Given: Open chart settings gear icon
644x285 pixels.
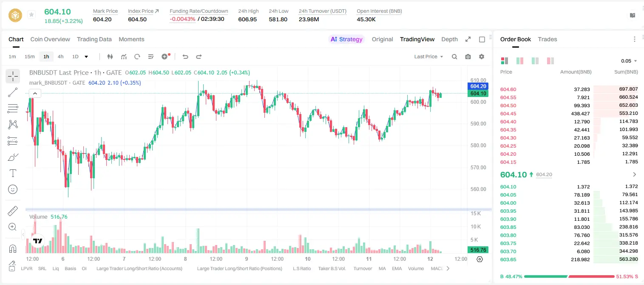Looking at the screenshot, I should tap(482, 57).
